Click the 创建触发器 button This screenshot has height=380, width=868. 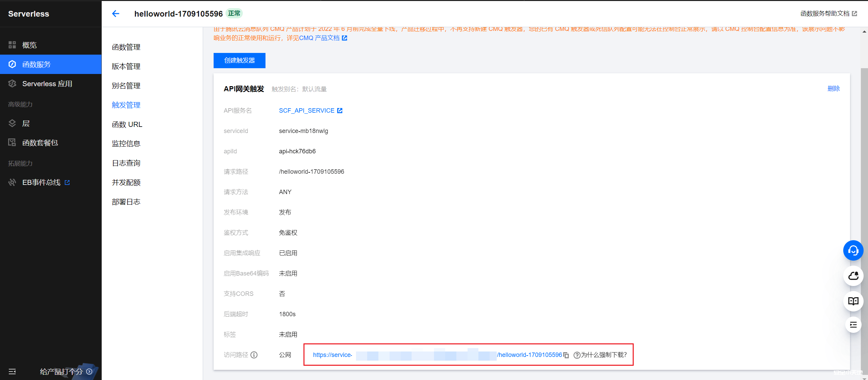point(239,60)
